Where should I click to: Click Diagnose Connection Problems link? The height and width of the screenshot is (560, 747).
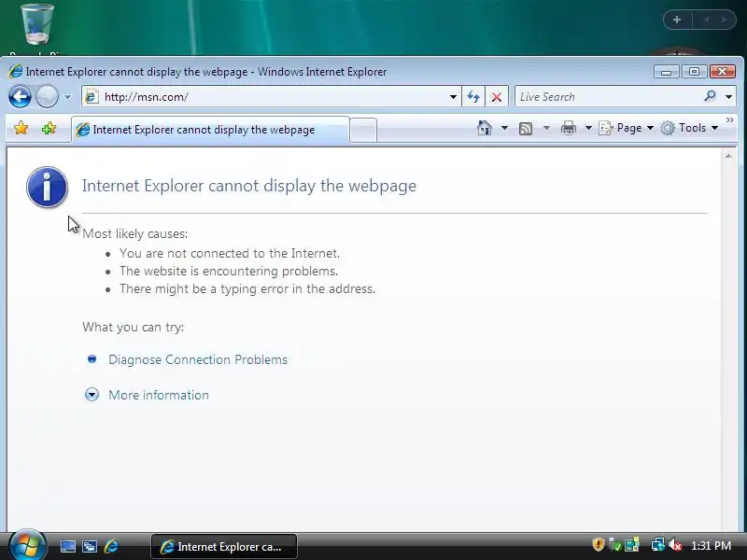click(x=198, y=359)
